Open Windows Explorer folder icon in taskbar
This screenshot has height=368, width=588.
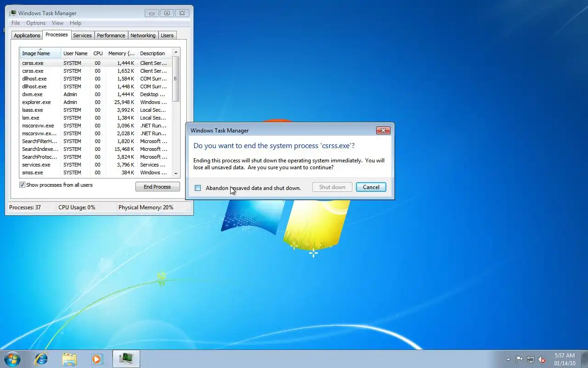click(x=69, y=359)
